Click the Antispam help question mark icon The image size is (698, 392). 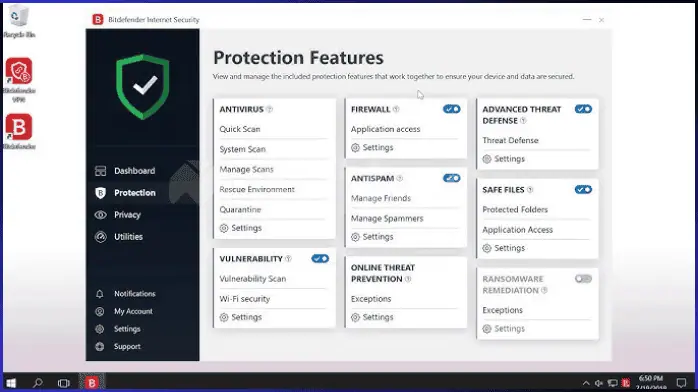coord(400,178)
